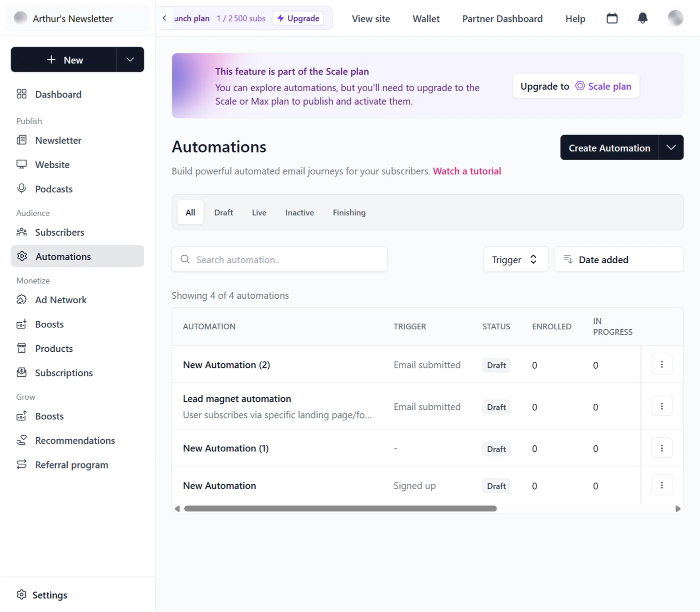
Task: Click the Dashboard grid icon
Action: (x=21, y=94)
